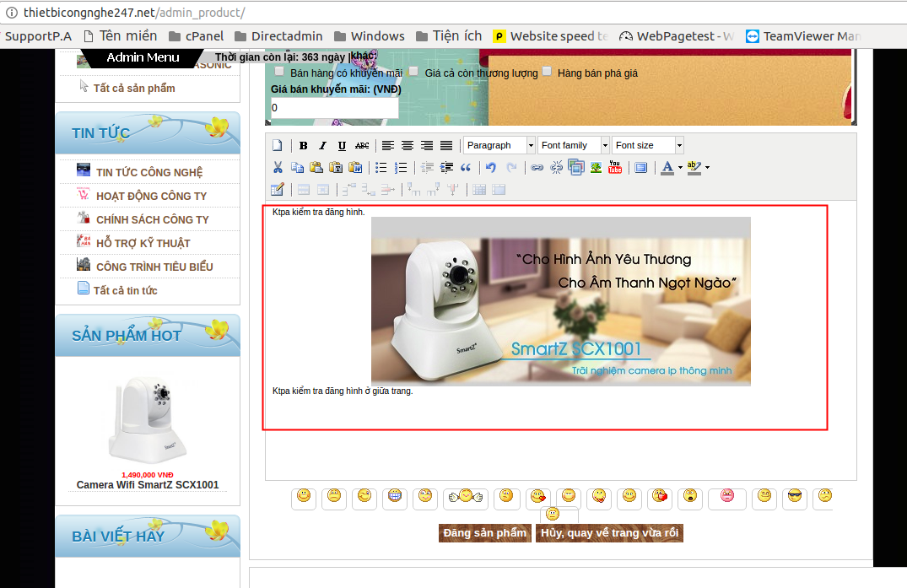Click the Unlink icon
The height and width of the screenshot is (588, 907).
tap(557, 168)
